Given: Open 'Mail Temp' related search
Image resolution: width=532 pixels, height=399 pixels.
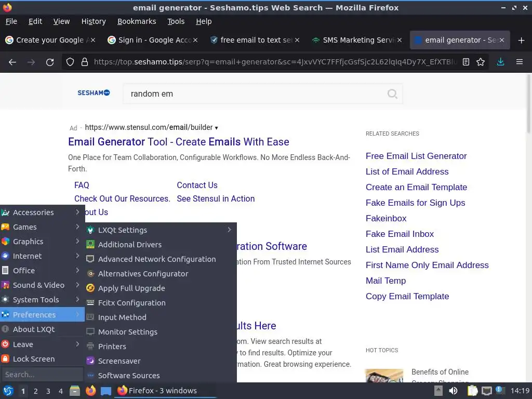Looking at the screenshot, I should coord(385,281).
